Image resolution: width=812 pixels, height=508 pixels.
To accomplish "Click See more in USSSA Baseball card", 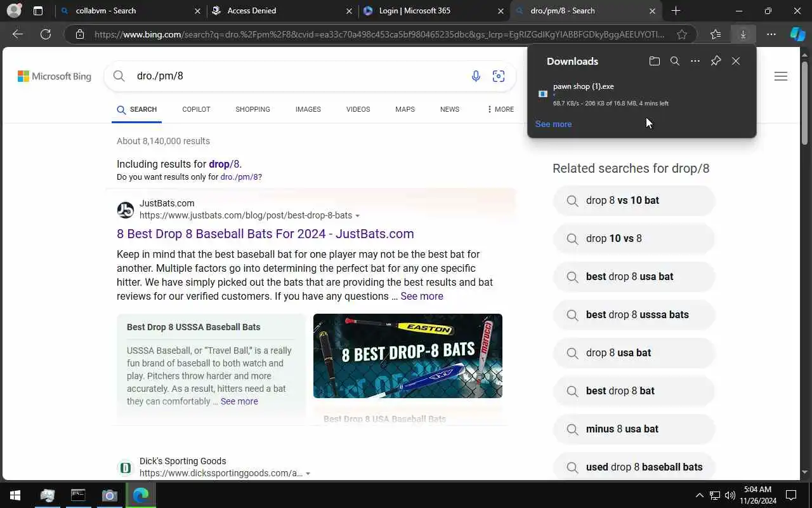I will pos(239,401).
